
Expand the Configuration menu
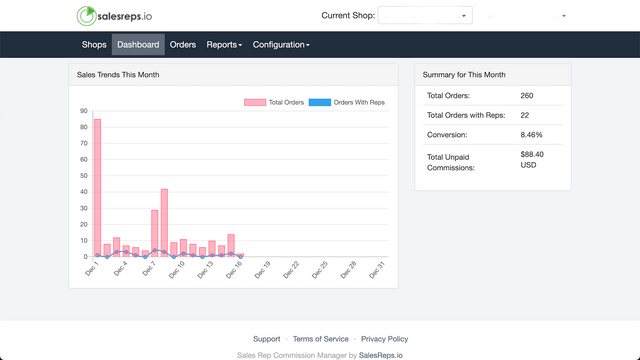pyautogui.click(x=281, y=44)
